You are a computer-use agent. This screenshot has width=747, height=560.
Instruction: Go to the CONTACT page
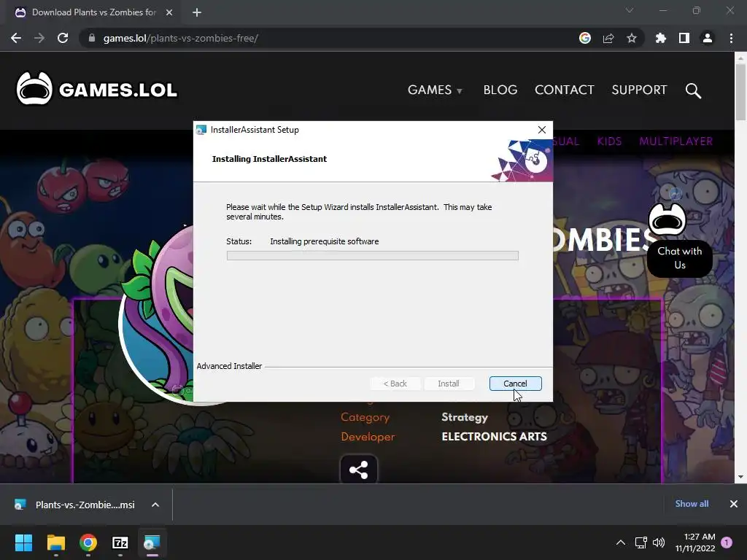tap(565, 90)
